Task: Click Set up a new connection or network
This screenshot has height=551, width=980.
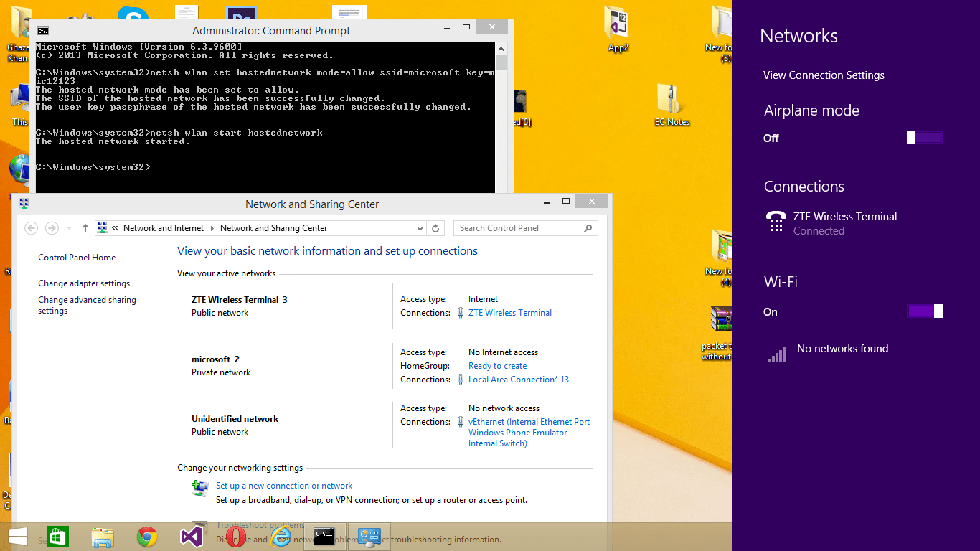Action: 284,486
